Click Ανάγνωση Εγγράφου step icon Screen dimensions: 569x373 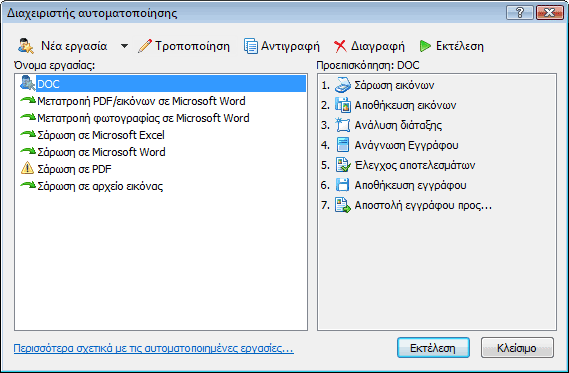[x=343, y=145]
